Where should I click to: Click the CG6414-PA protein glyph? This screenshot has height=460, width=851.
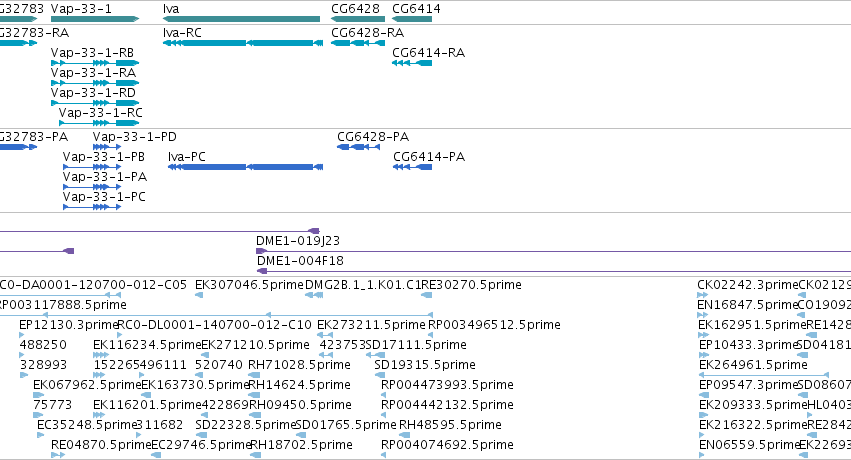[x=412, y=167]
